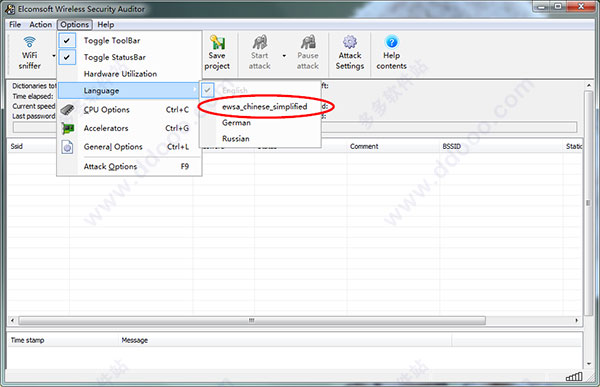The width and height of the screenshot is (600, 387).
Task: Expand the Start attack dropdown arrow
Action: [x=284, y=56]
